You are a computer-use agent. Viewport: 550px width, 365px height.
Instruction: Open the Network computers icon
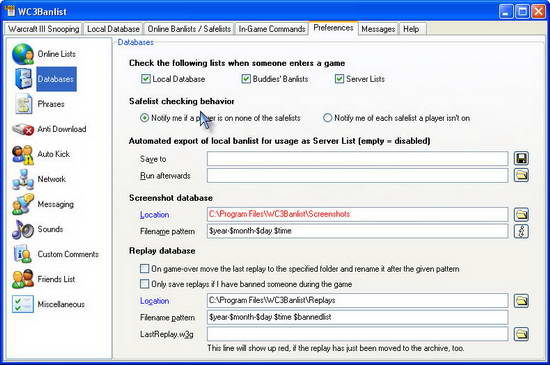23,179
